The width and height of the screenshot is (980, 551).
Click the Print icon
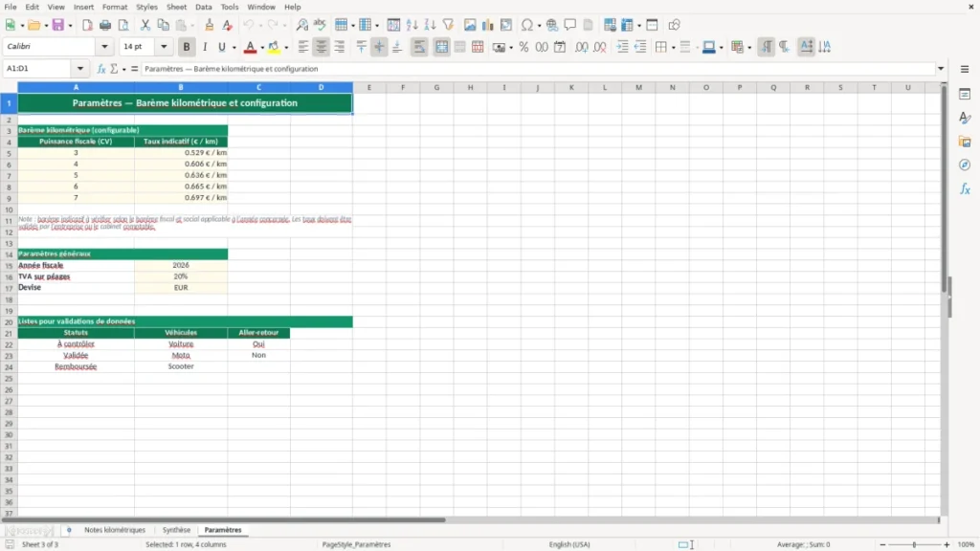105,25
